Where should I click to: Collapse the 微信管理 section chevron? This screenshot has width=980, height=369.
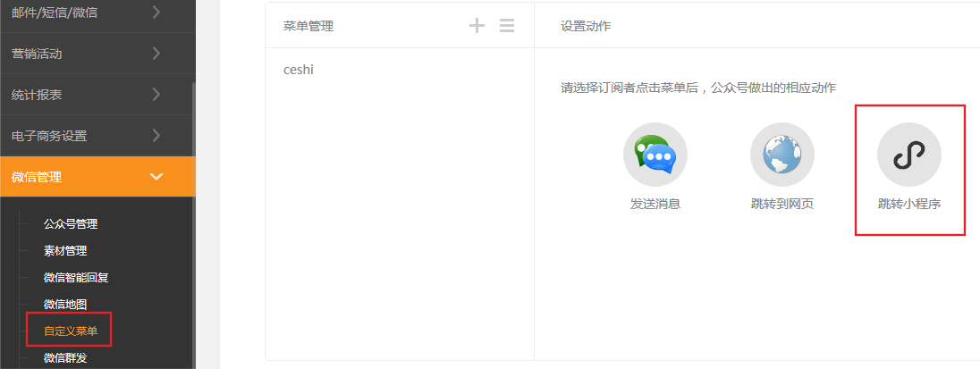coord(156,177)
